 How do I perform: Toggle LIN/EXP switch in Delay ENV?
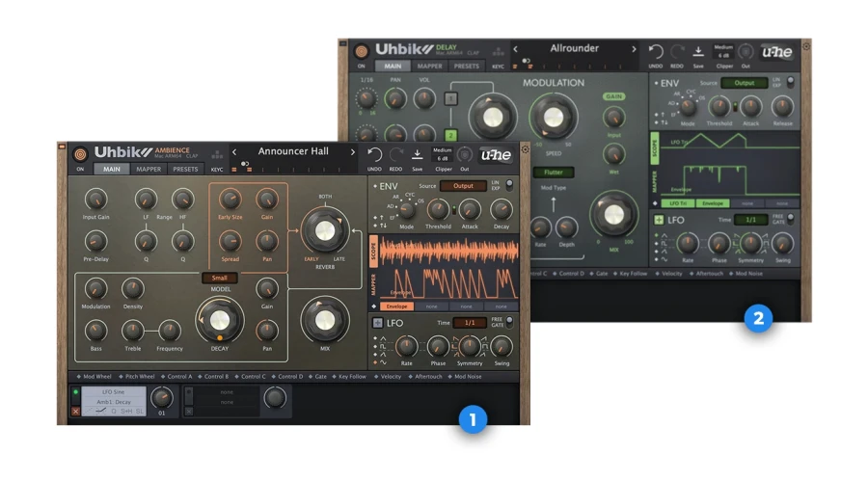[791, 82]
